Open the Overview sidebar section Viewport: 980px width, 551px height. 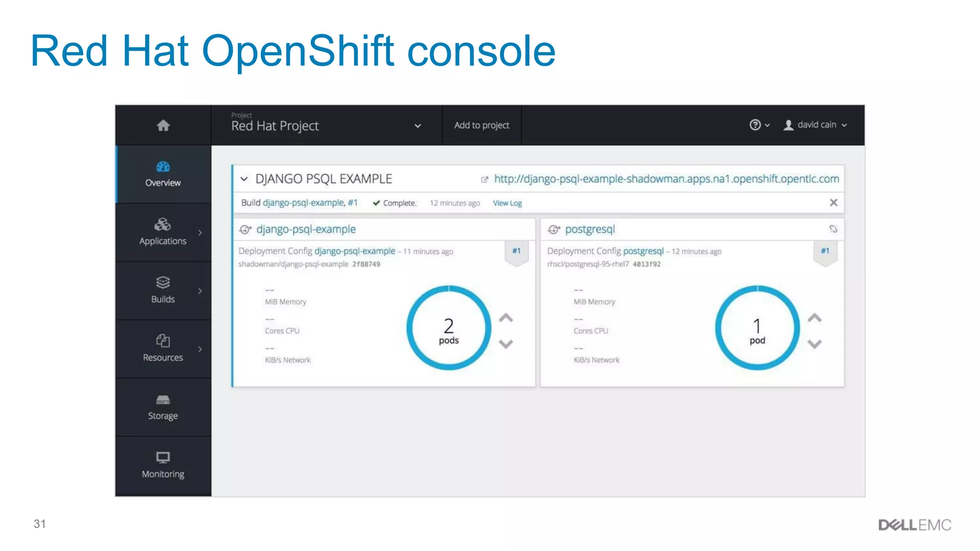(x=163, y=174)
